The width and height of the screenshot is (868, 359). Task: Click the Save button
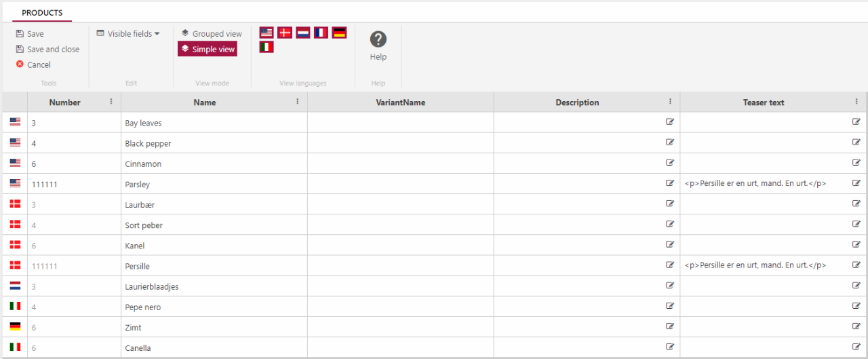coord(30,34)
